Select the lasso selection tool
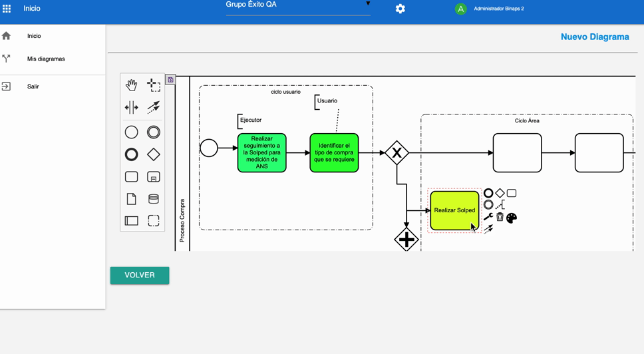 pos(154,85)
